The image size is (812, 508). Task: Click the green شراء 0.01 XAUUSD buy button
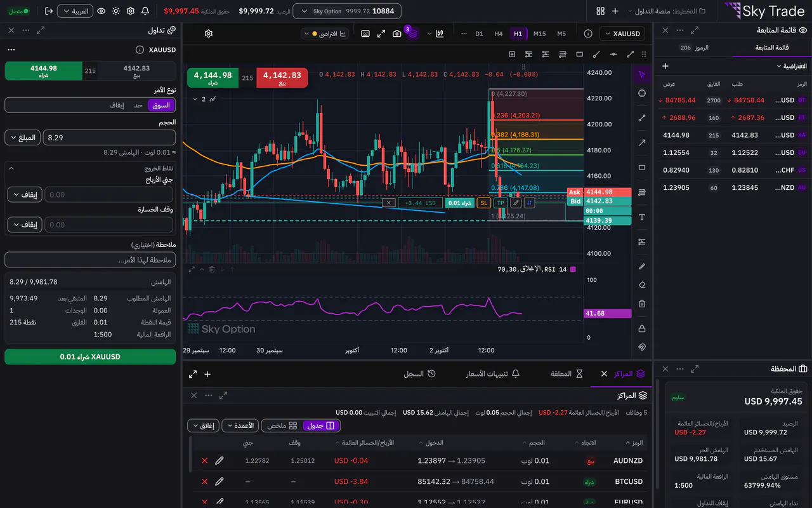tap(90, 357)
